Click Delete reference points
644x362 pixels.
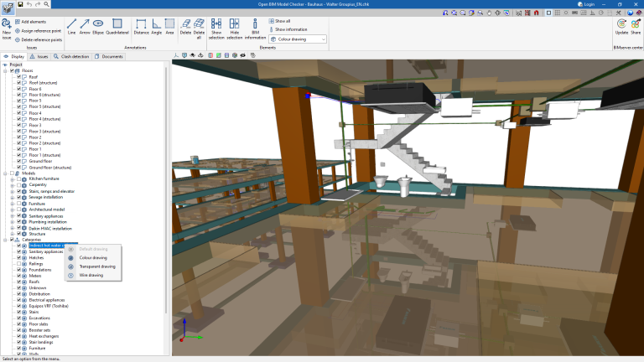pyautogui.click(x=39, y=40)
